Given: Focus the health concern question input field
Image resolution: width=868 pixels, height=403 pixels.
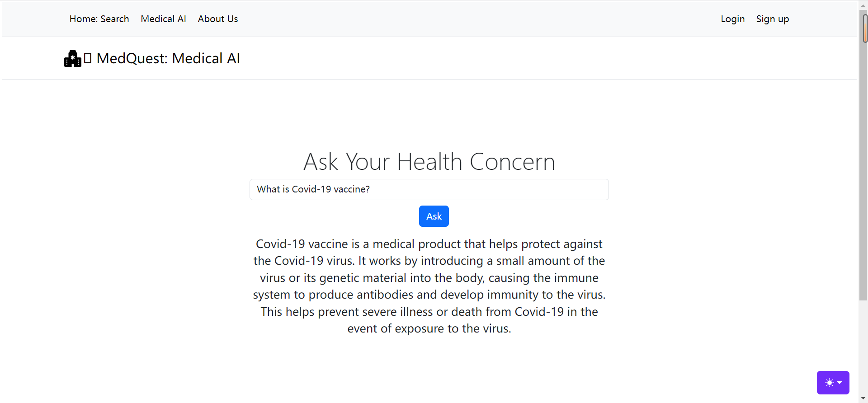Looking at the screenshot, I should tap(429, 189).
